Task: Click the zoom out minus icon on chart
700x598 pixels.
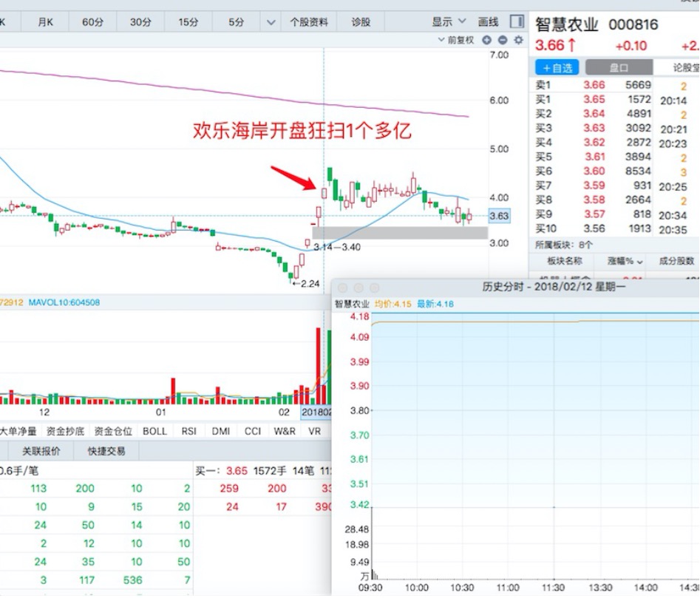Action: (x=503, y=41)
